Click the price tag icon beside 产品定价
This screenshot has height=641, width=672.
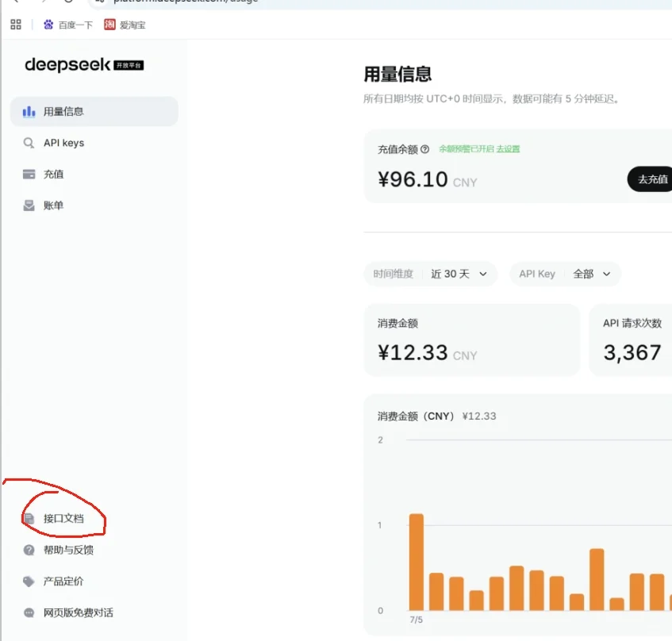click(x=29, y=582)
